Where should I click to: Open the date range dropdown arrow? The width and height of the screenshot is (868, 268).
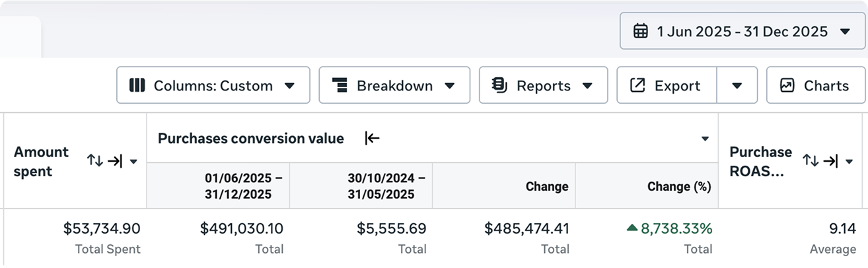tap(844, 32)
